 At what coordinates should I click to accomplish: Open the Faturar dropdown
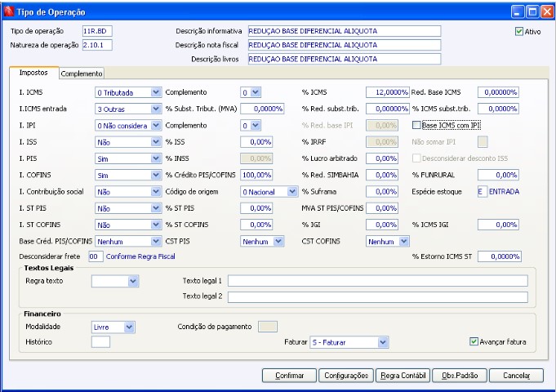349,342
